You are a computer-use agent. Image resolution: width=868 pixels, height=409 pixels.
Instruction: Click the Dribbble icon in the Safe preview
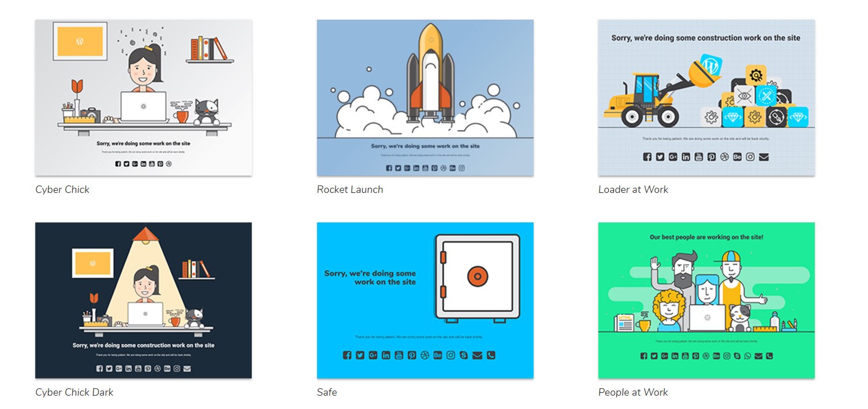(x=425, y=355)
